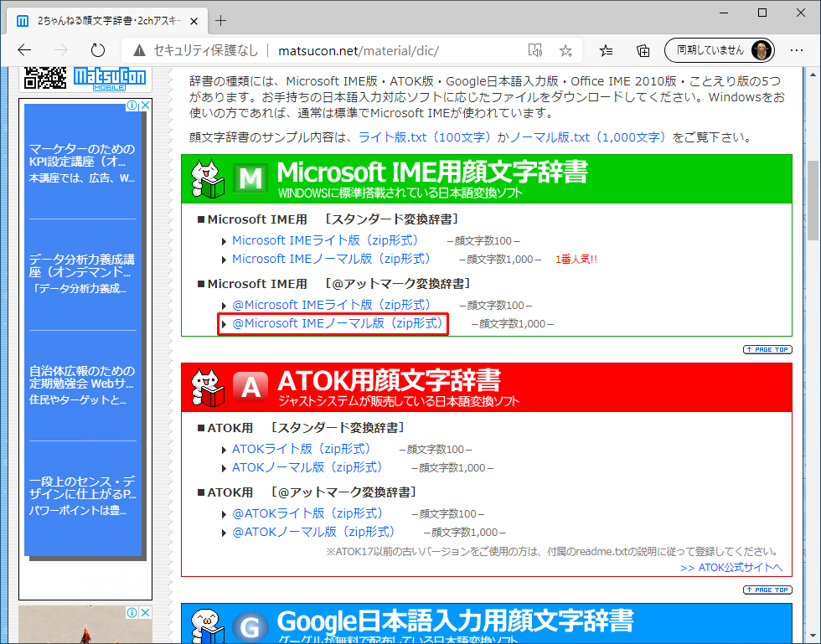Click ad info icon on the bottom sidebar ad
The image size is (821, 644).
132,612
